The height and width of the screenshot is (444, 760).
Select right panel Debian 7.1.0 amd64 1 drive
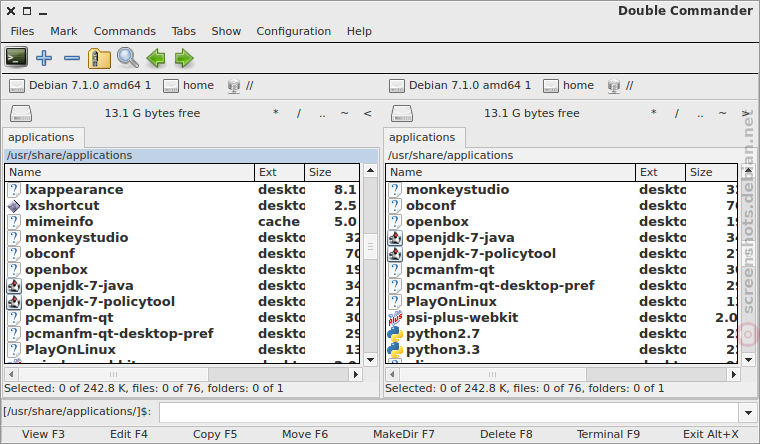point(460,86)
